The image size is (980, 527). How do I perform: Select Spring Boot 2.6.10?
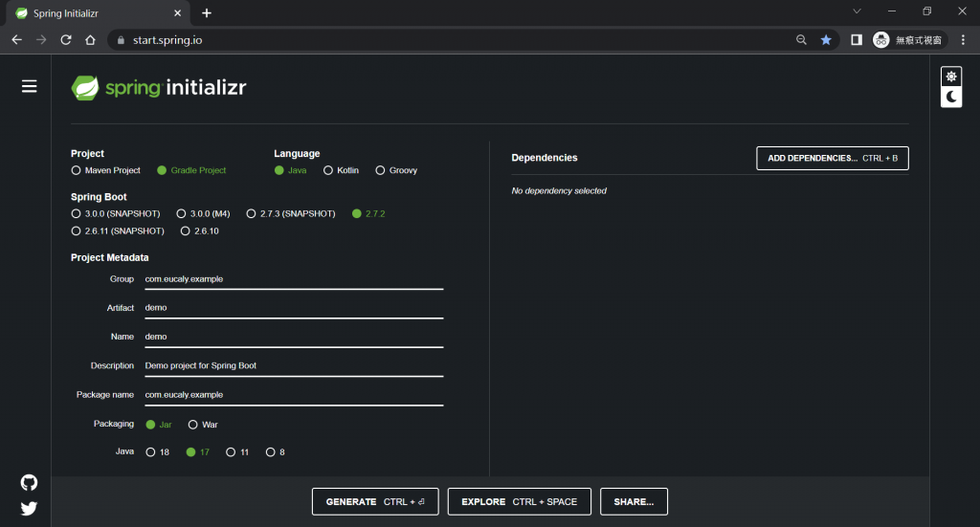point(199,231)
